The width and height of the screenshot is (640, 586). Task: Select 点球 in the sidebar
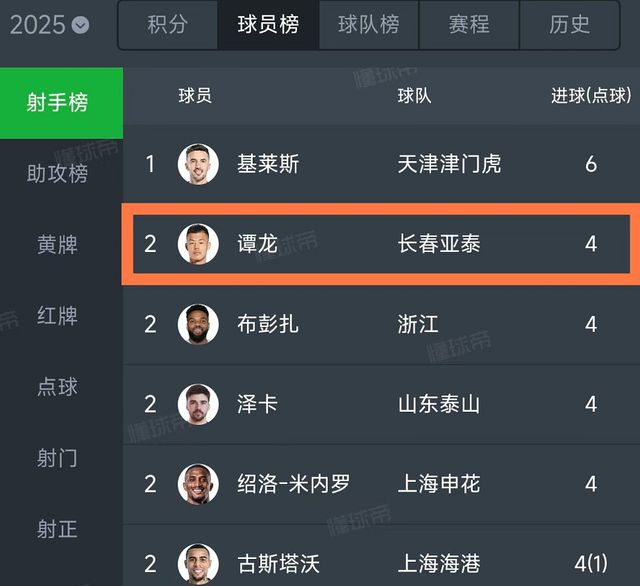click(57, 386)
